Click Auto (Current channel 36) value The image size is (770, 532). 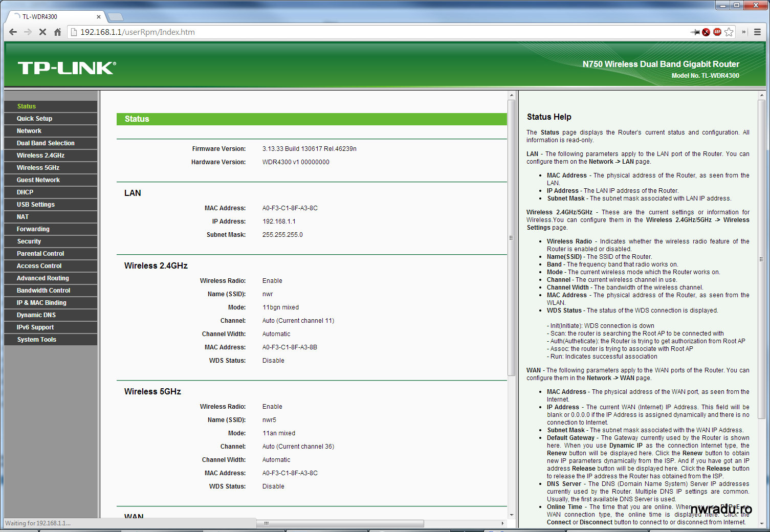[298, 447]
